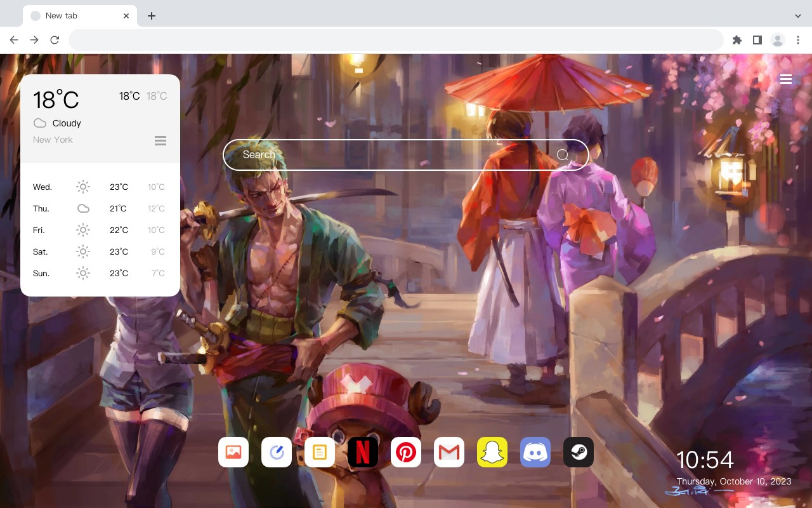812x508 pixels.
Task: Click the 10:54 clock display
Action: (705, 460)
